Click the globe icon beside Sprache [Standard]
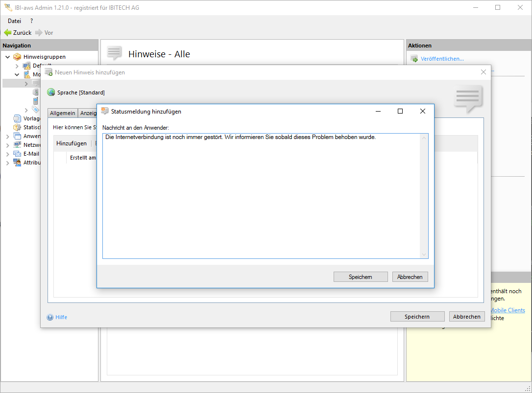Image resolution: width=532 pixels, height=393 pixels. pos(51,92)
